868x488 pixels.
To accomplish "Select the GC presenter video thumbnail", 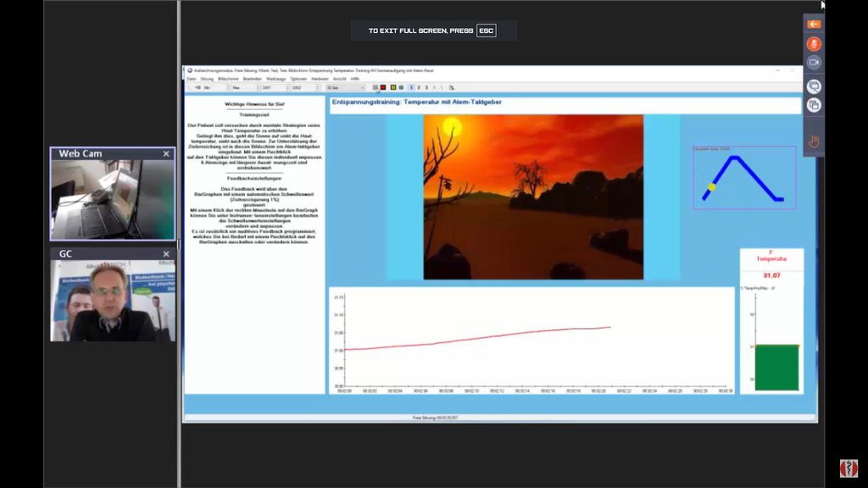I will (x=113, y=301).
